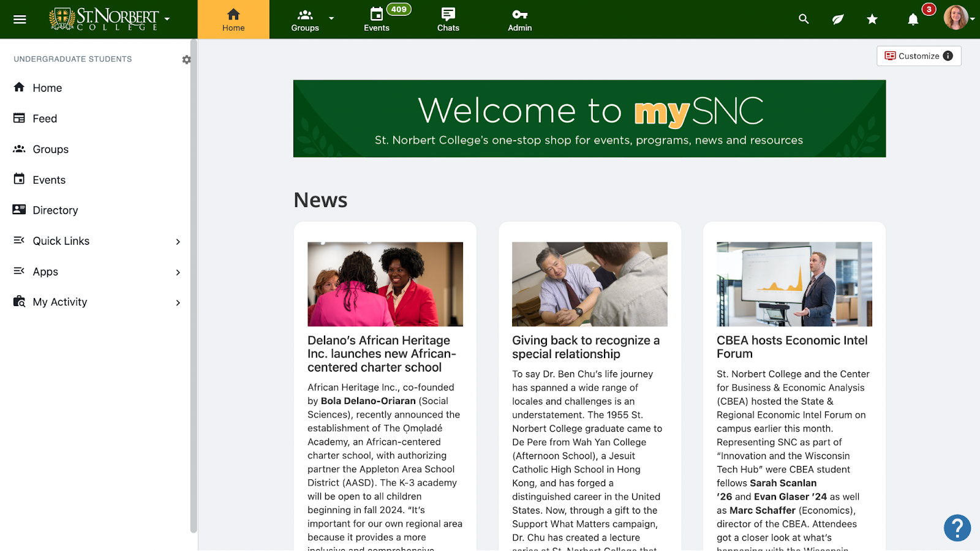The width and height of the screenshot is (980, 551).
Task: Open the Groups tab in top bar
Action: (x=305, y=20)
